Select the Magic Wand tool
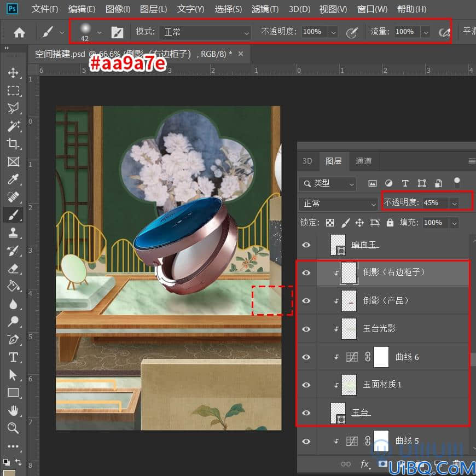This screenshot has height=476, width=476. click(13, 126)
